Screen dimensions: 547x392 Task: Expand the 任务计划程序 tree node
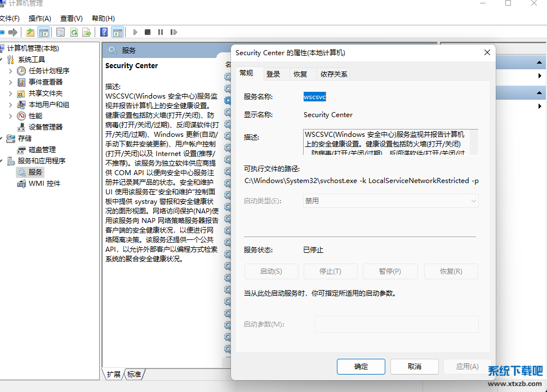coord(10,71)
